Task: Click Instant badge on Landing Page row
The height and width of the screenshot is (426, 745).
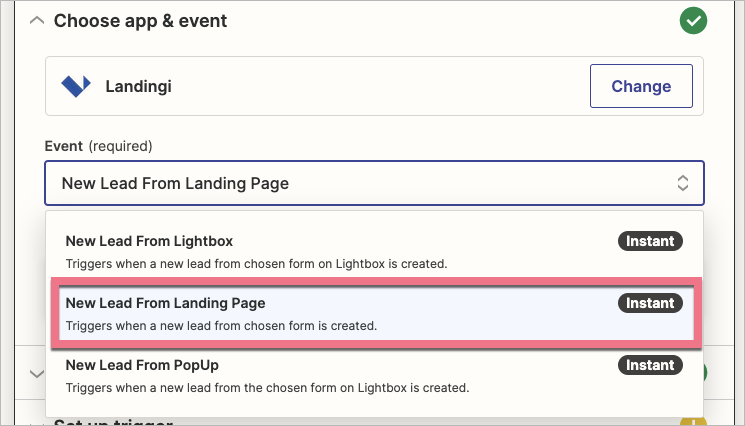Action: 650,302
